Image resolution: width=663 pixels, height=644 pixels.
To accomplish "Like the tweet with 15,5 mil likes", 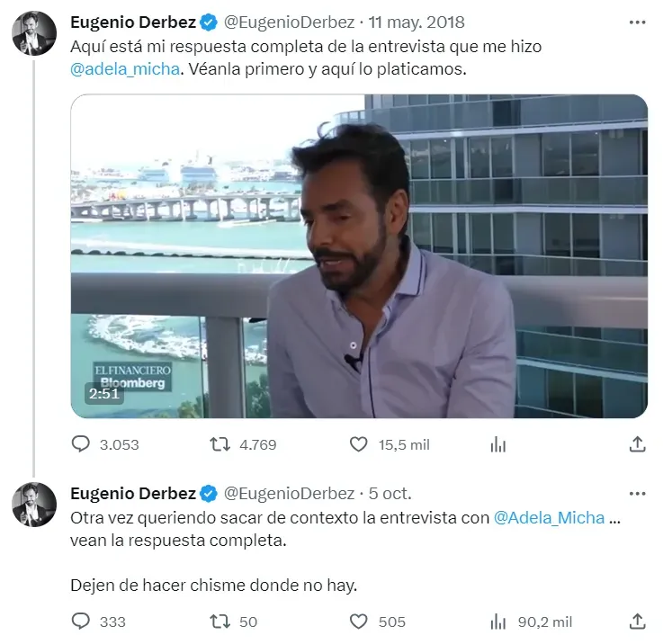I will (359, 443).
